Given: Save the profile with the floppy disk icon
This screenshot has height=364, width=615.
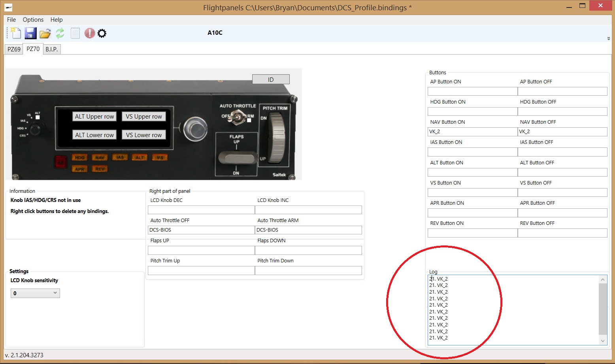Looking at the screenshot, I should [30, 33].
